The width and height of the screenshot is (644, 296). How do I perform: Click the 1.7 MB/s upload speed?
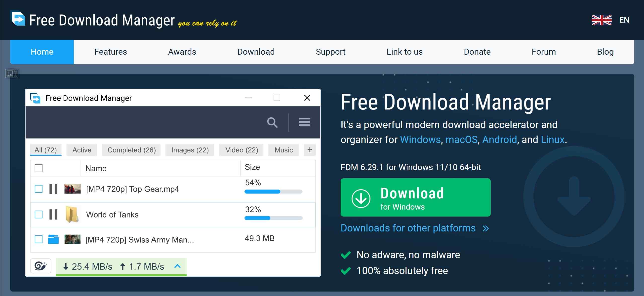142,267
